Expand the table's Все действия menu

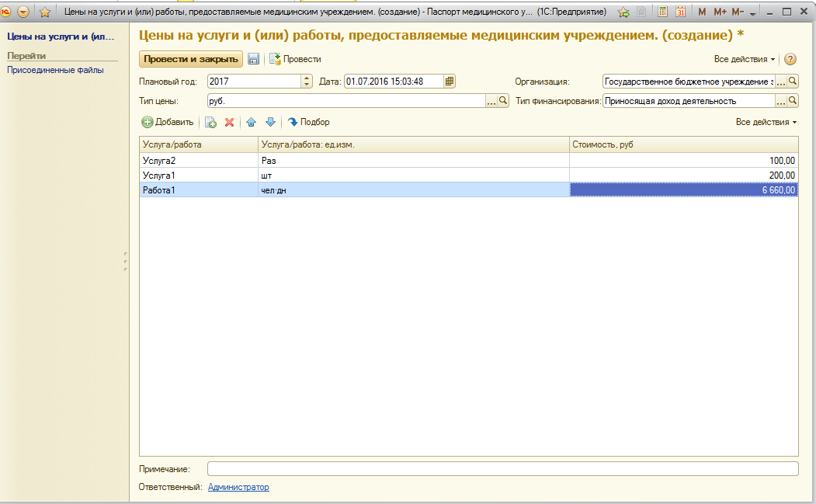tap(766, 122)
